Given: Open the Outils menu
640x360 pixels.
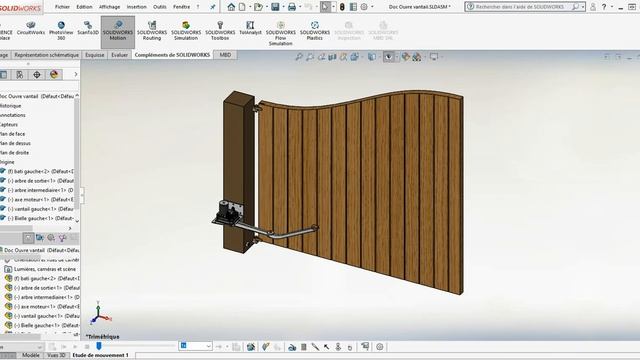Looking at the screenshot, I should pos(160,7).
